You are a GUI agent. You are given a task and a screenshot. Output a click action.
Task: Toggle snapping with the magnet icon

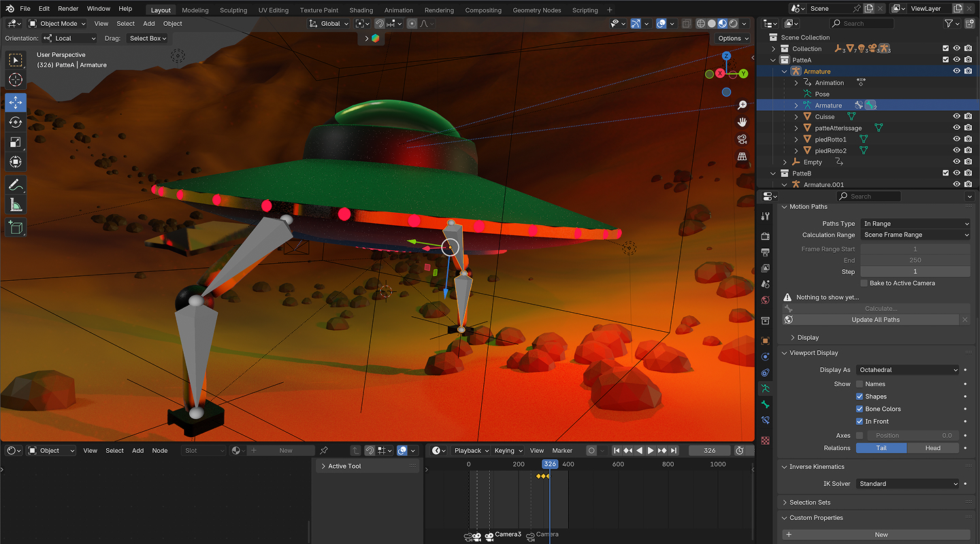click(380, 23)
